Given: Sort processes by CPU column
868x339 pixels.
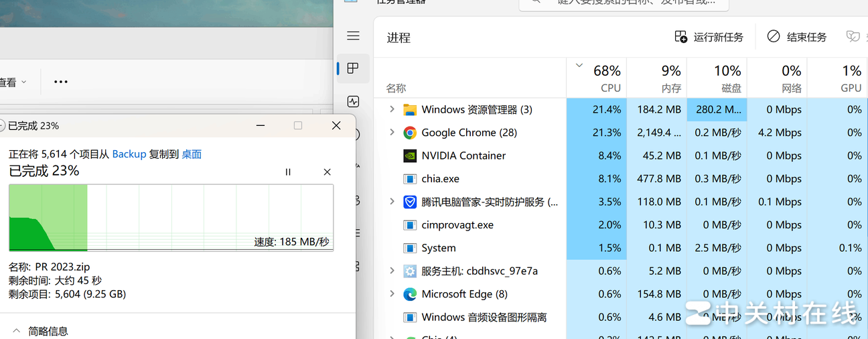Looking at the screenshot, I should [x=597, y=78].
